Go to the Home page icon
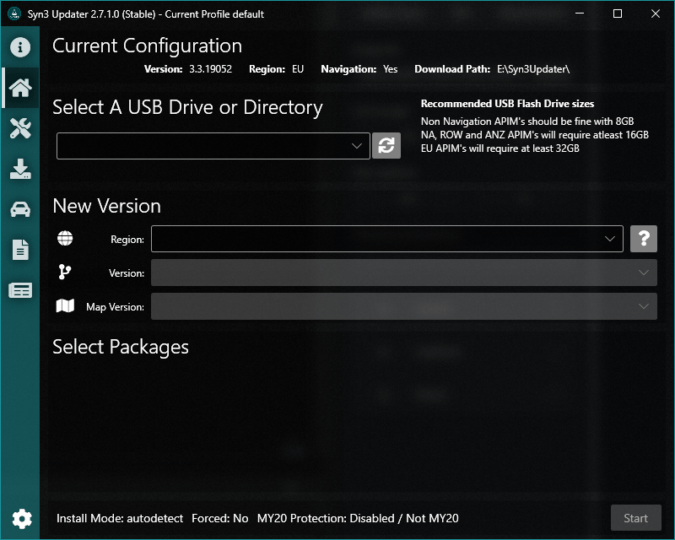The image size is (675, 540). [20, 88]
